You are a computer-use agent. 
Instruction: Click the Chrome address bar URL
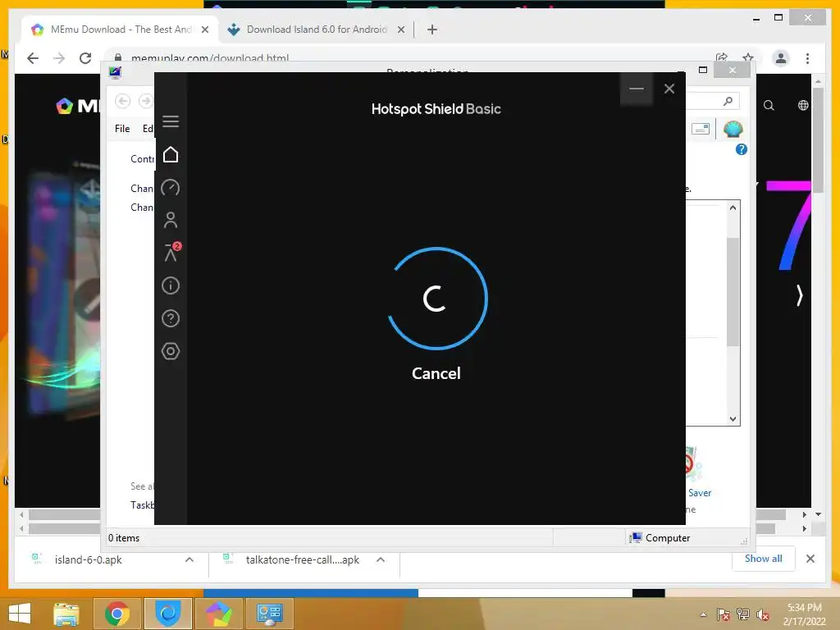point(209,58)
